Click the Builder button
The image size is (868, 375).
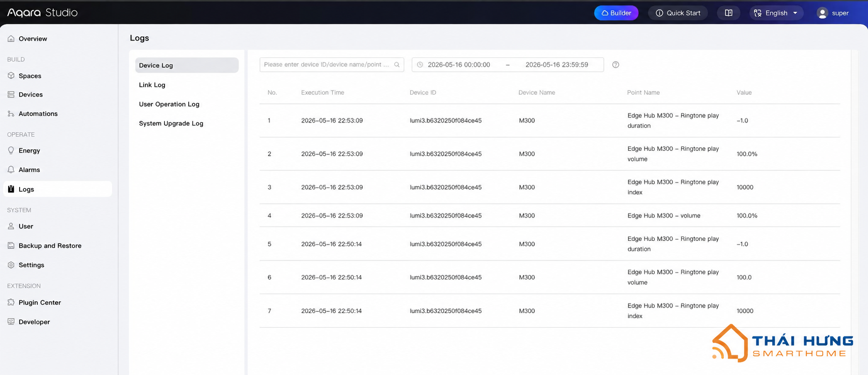[x=616, y=13]
